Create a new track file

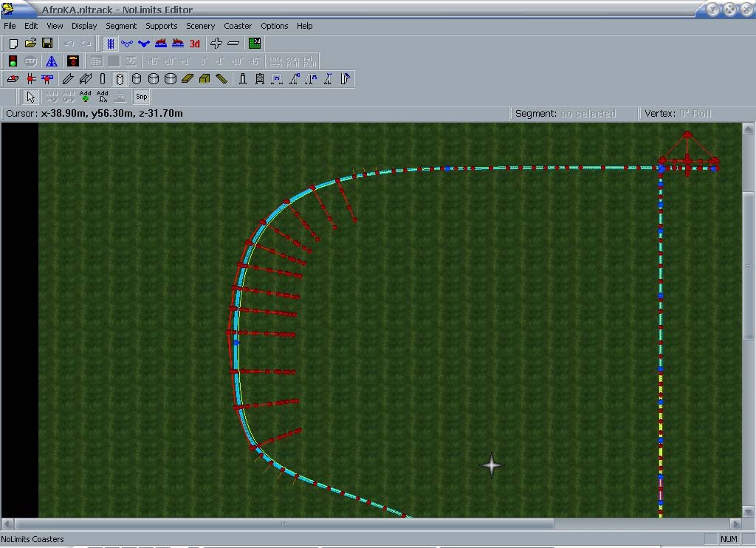(x=13, y=44)
